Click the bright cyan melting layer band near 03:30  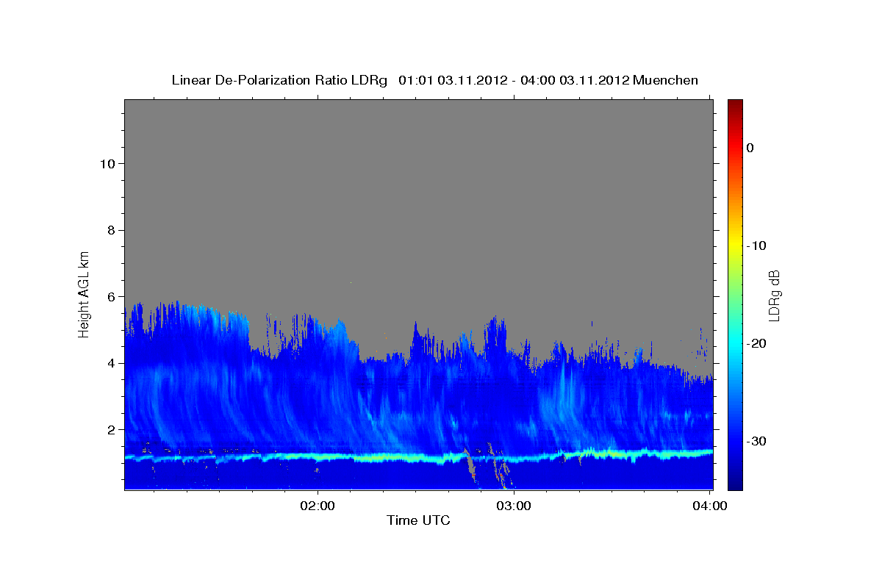(x=613, y=453)
